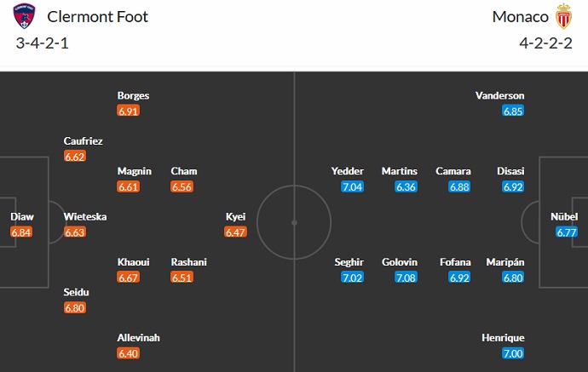588x372 pixels.
Task: Open Vanderson's player name
Action: (500, 95)
